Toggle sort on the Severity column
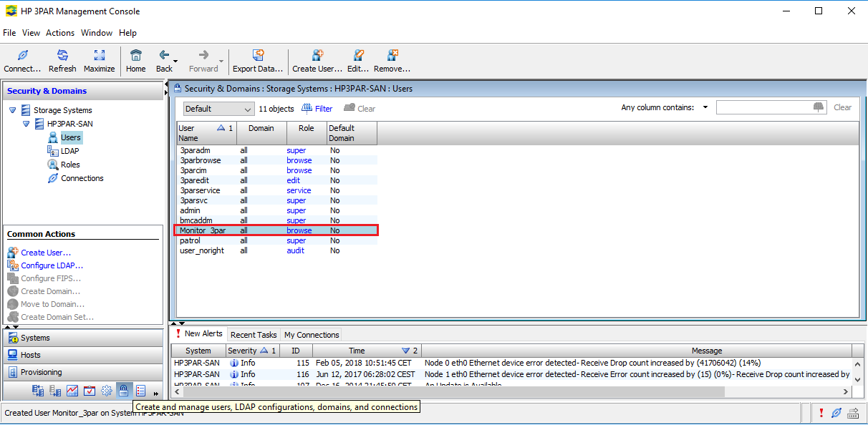868x425 pixels. point(244,351)
